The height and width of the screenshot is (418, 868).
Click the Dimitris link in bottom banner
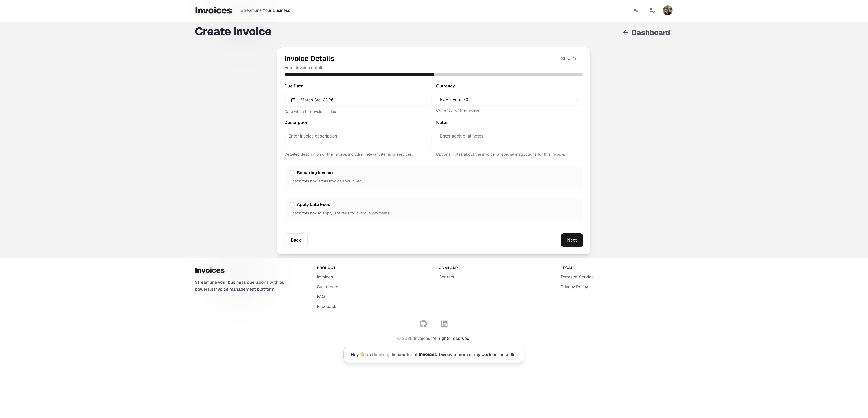pos(380,354)
